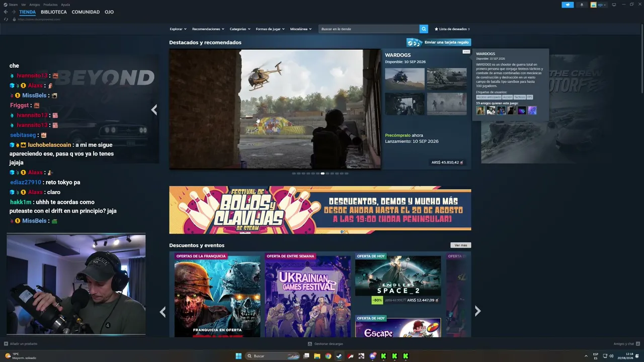The image size is (644, 362).
Task: Expand the Explorar dropdown
Action: [178, 29]
